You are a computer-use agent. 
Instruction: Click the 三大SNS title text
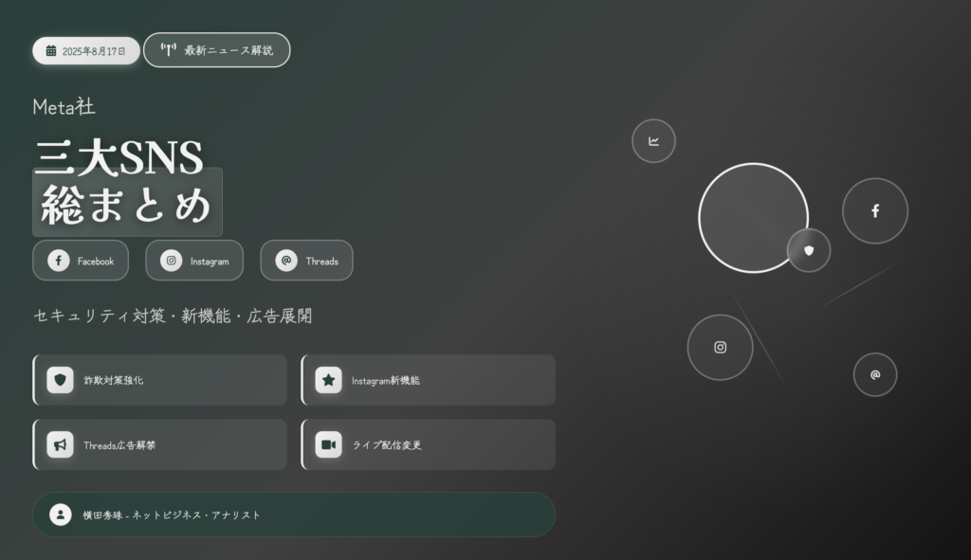(119, 157)
